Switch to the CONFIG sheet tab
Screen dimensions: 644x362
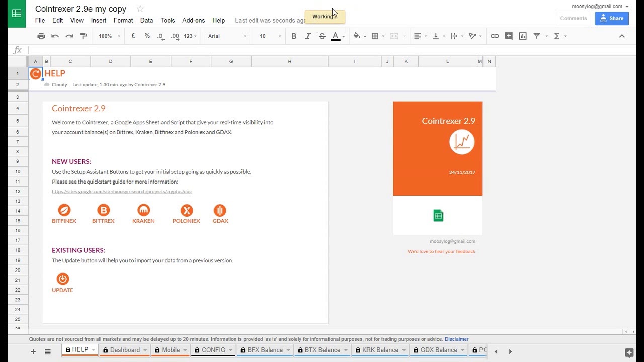coord(213,350)
